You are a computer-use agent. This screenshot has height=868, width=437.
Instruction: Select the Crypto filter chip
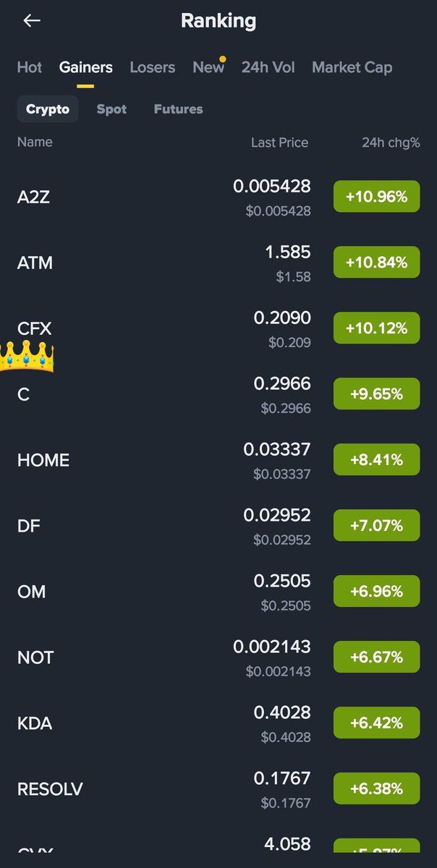click(x=48, y=109)
